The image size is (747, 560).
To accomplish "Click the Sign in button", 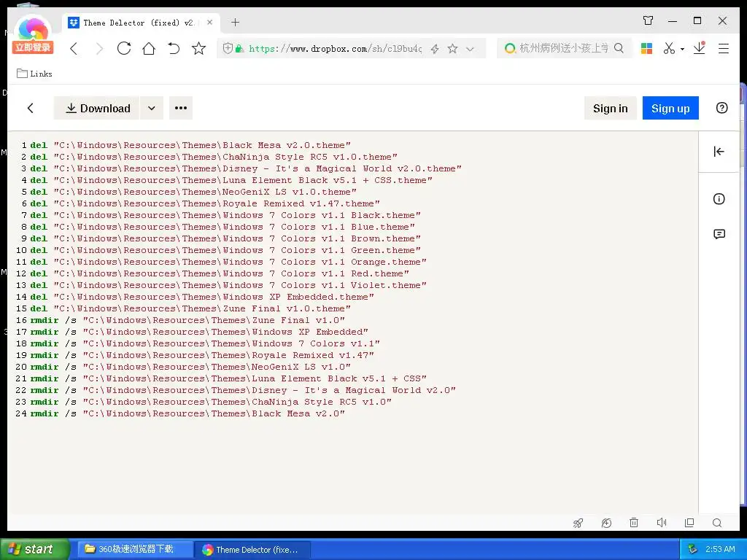I will (611, 108).
